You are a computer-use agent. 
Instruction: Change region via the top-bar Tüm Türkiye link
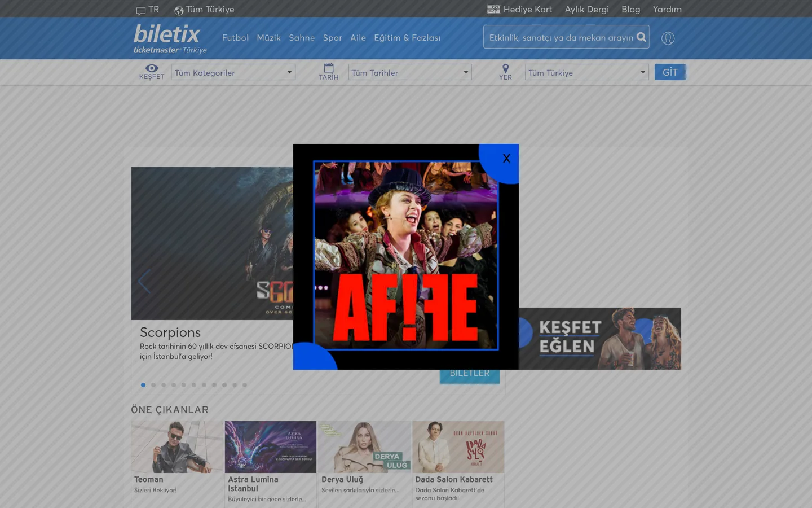point(210,10)
